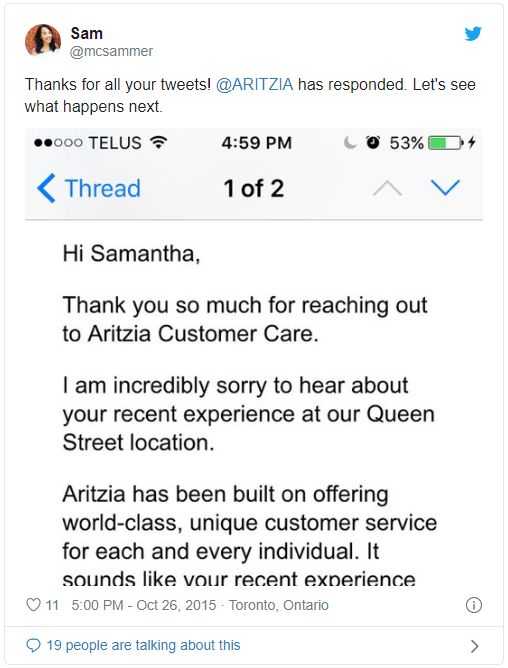Image resolution: width=508 pixels, height=668 pixels.
Task: Open the embedded email screenshot image
Action: coord(254,357)
